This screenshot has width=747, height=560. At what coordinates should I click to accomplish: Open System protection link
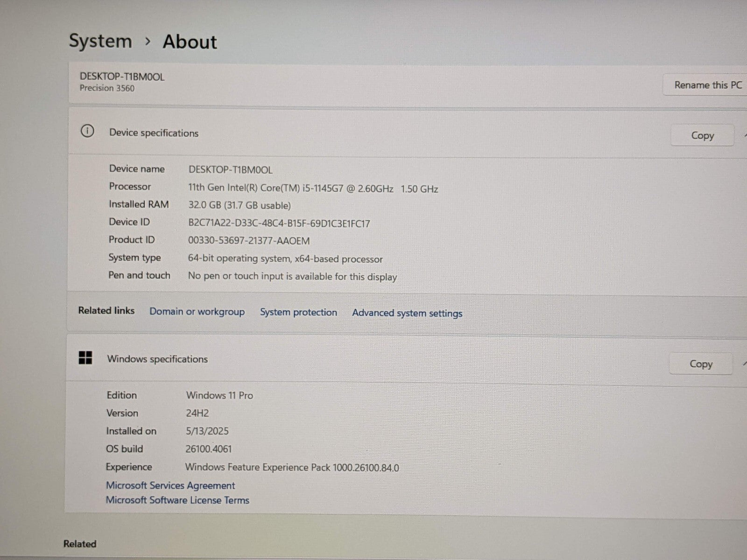click(298, 312)
